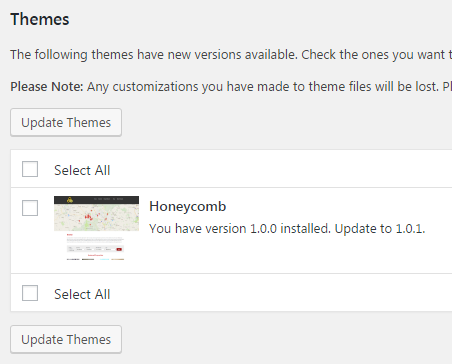Tick the top Select All checkbox
This screenshot has width=452, height=364.
tap(30, 169)
